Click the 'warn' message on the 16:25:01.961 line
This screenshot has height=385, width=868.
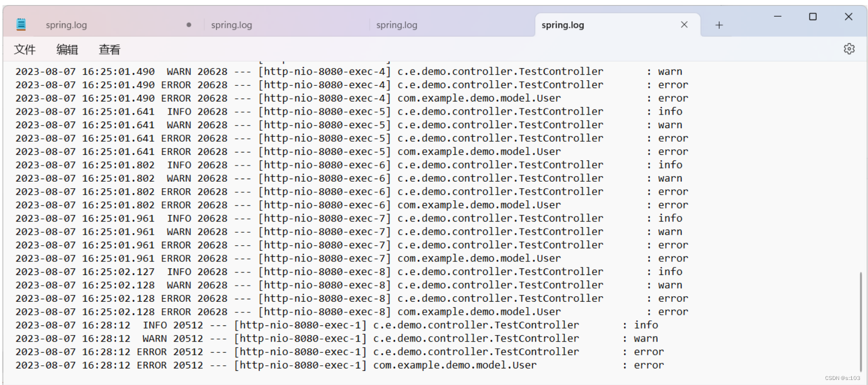coord(670,232)
